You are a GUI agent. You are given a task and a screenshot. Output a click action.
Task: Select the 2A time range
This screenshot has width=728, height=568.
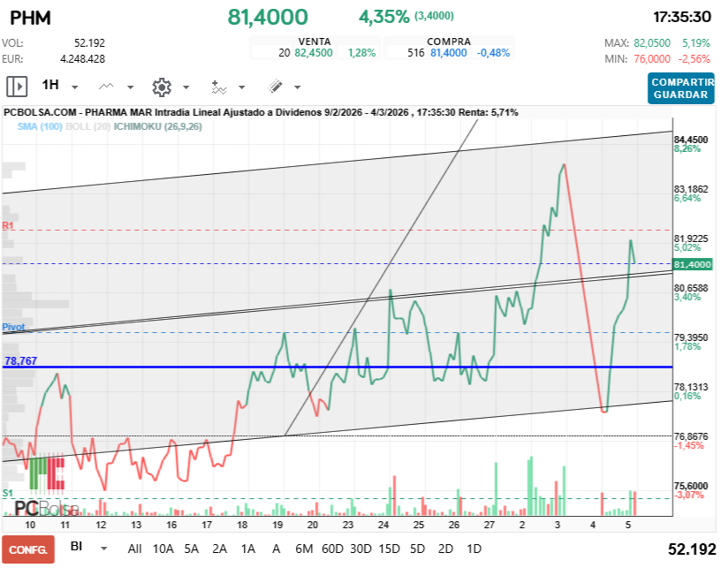(220, 549)
